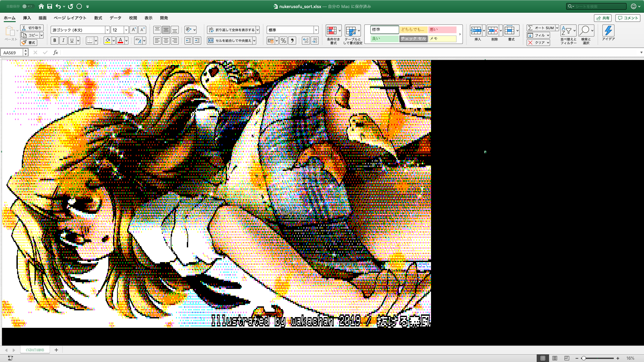
Task: Toggle bottom vertical alignment
Action: (x=175, y=30)
